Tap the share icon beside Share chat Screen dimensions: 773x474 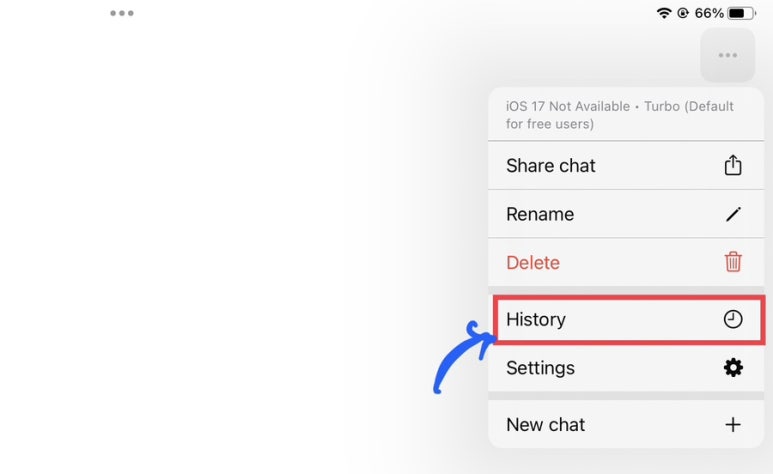click(x=733, y=165)
